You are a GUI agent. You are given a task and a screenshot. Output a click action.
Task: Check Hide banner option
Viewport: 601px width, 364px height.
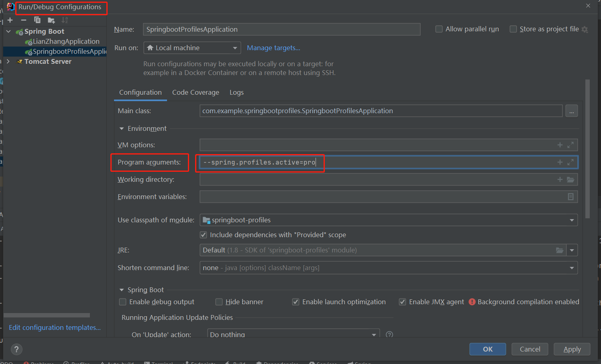[x=219, y=302]
